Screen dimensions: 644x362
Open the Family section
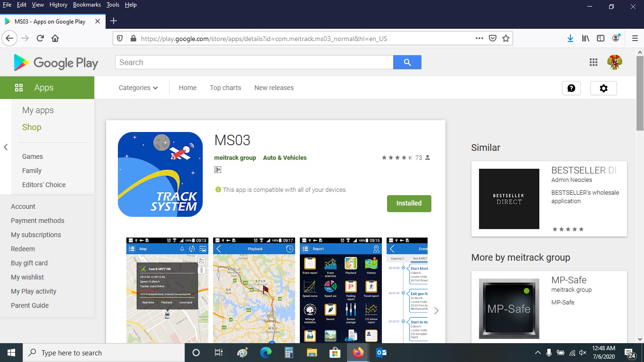click(32, 171)
